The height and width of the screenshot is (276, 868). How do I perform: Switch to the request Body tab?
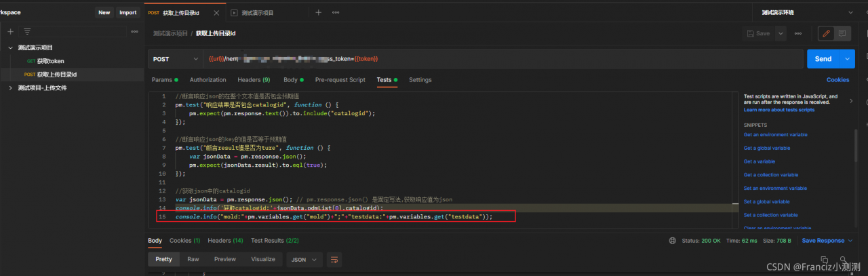293,80
